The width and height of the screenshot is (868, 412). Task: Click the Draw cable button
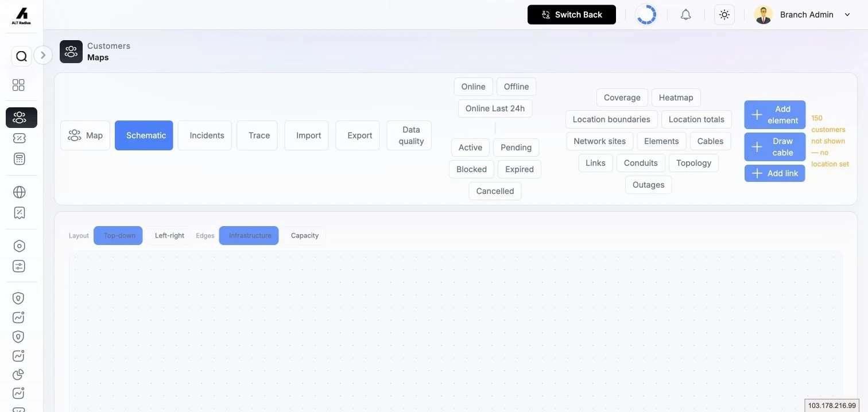(775, 147)
